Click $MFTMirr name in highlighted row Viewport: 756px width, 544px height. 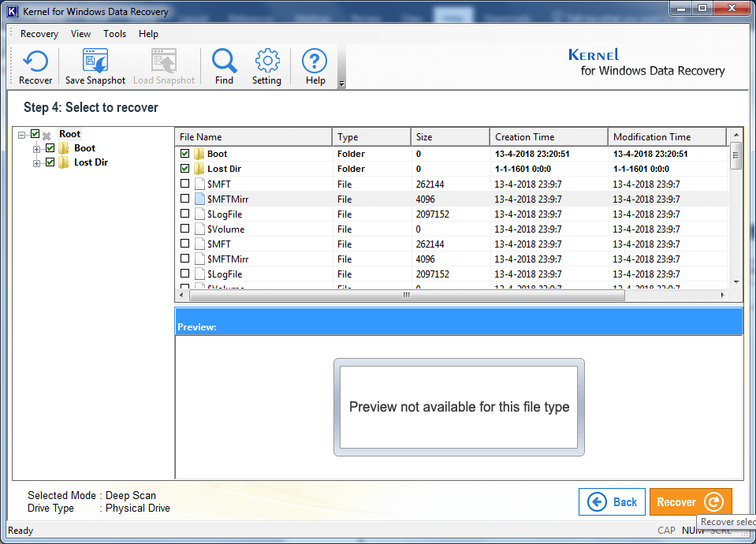click(228, 199)
